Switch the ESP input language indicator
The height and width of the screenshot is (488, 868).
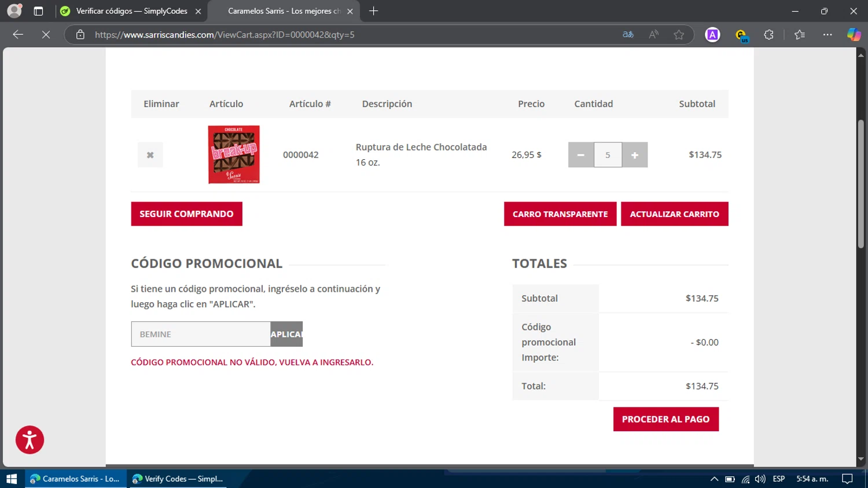click(x=779, y=479)
